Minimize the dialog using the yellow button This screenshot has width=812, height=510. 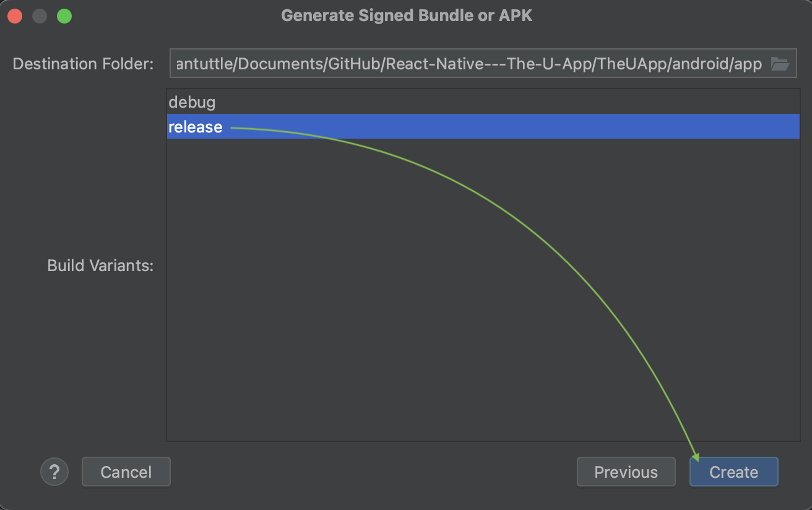pos(40,16)
